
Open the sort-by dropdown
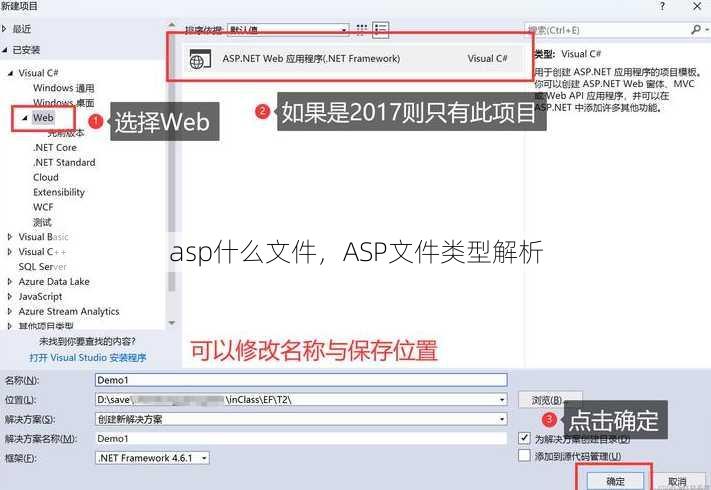tap(288, 30)
